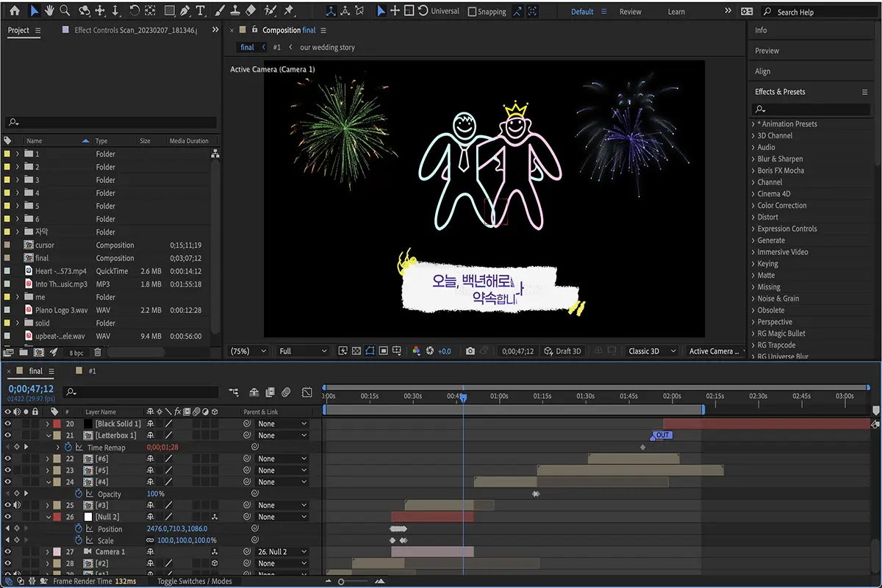Select the Hand tool in toolbar
Screen dimensions: 882x588
coord(50,11)
